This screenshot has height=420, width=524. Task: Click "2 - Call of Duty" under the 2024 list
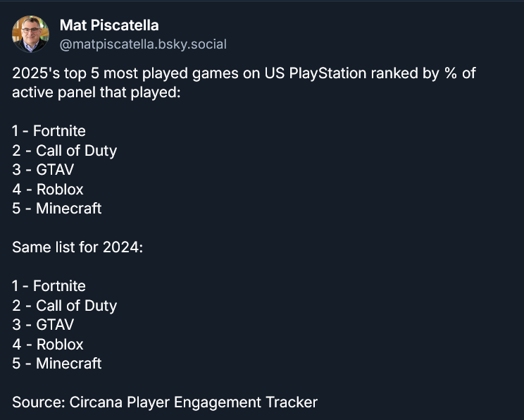pyautogui.click(x=64, y=306)
